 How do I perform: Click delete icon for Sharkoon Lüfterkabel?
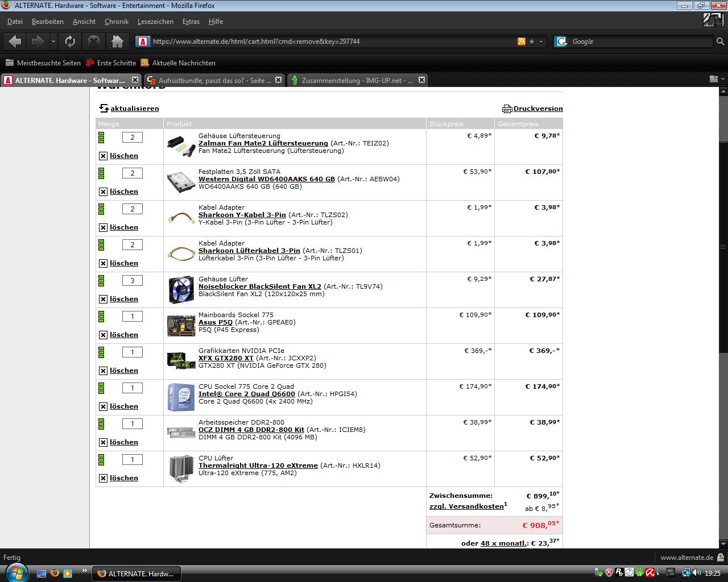103,263
